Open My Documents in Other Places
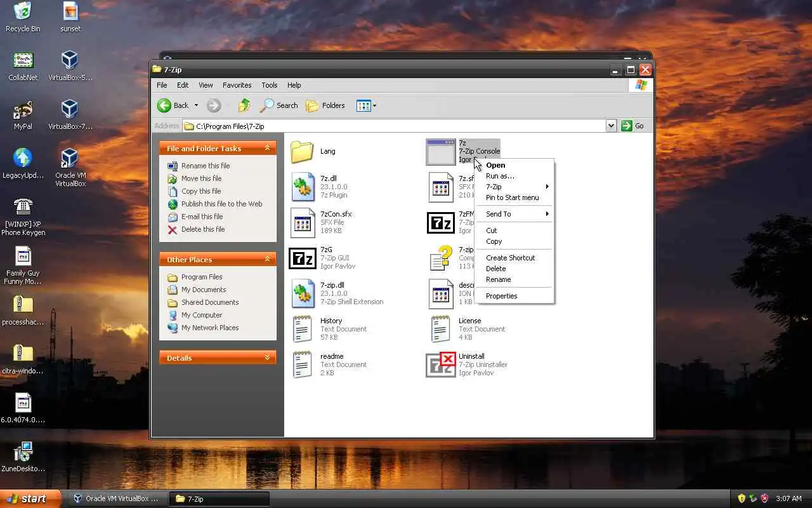Screen dimensions: 812x508 [x=204, y=290]
